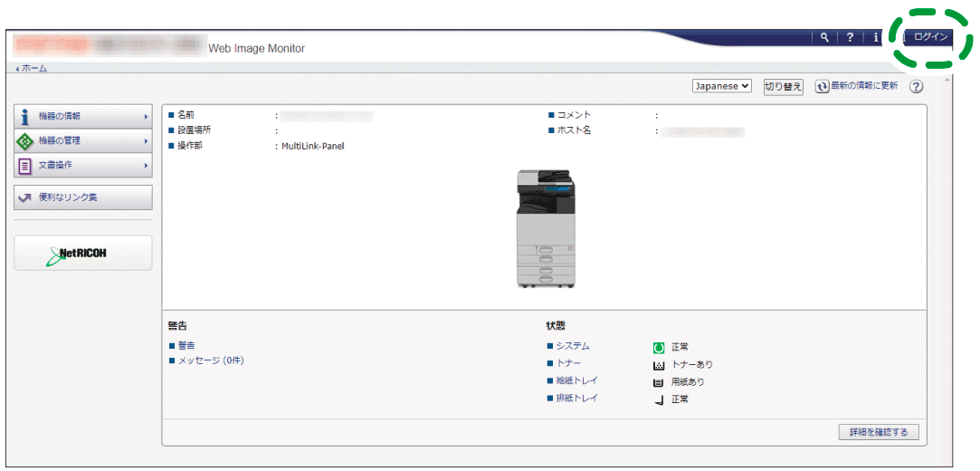Viewport: 980px width, 471px height.
Task: Click the output tray status icon
Action: tap(659, 399)
